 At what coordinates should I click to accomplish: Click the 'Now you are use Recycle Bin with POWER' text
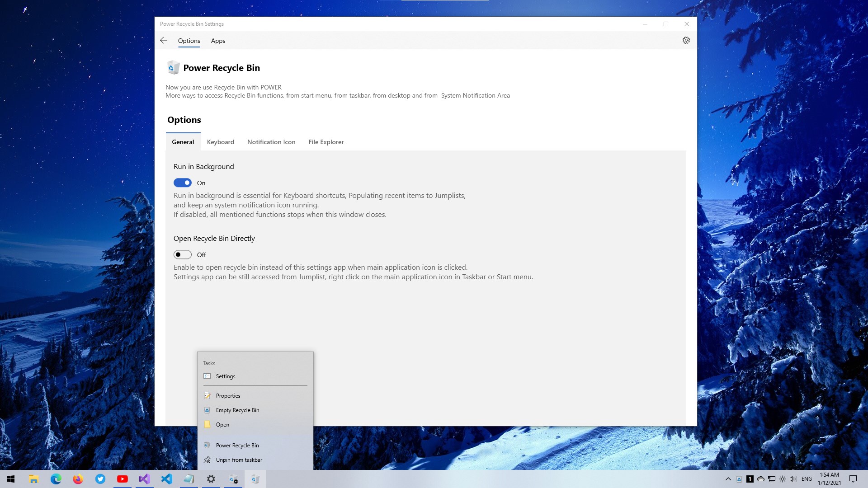click(223, 87)
